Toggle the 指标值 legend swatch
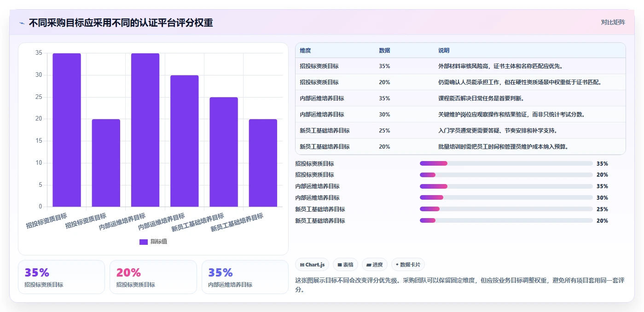This screenshot has width=644, height=312. tap(144, 242)
